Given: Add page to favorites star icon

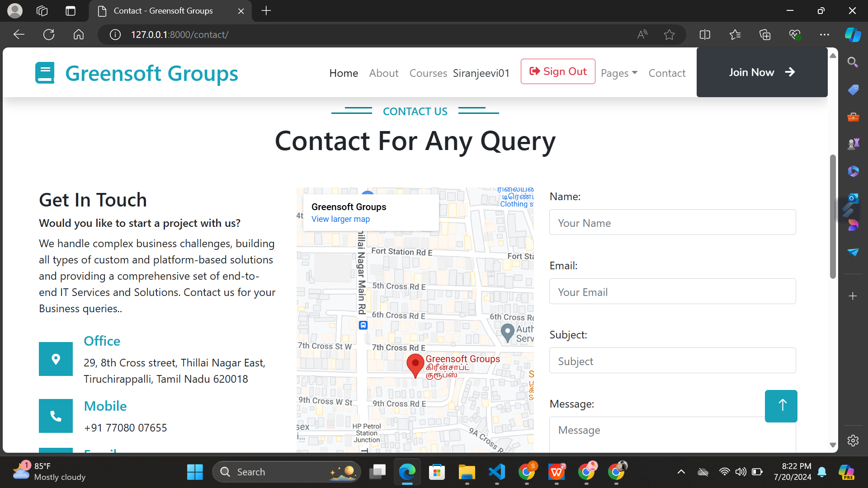Looking at the screenshot, I should coord(670,35).
